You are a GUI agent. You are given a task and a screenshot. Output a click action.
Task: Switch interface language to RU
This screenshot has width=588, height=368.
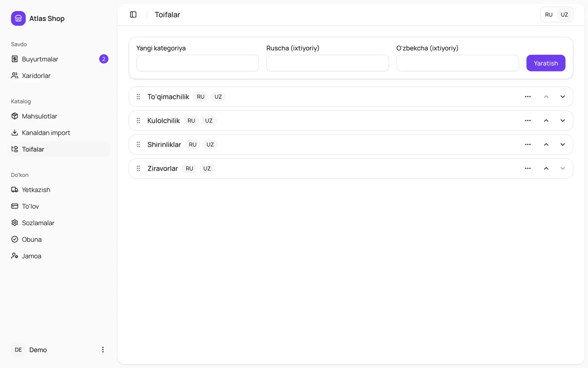tap(549, 15)
